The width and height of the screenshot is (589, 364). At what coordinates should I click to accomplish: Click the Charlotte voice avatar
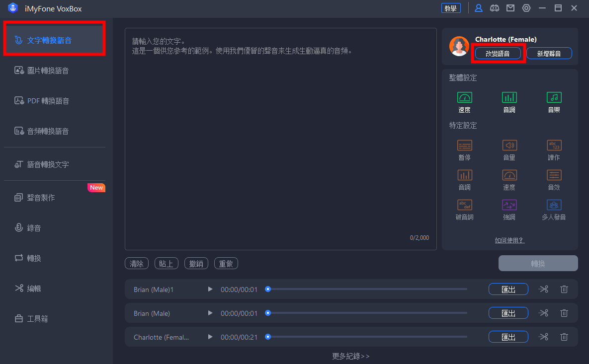(459, 46)
